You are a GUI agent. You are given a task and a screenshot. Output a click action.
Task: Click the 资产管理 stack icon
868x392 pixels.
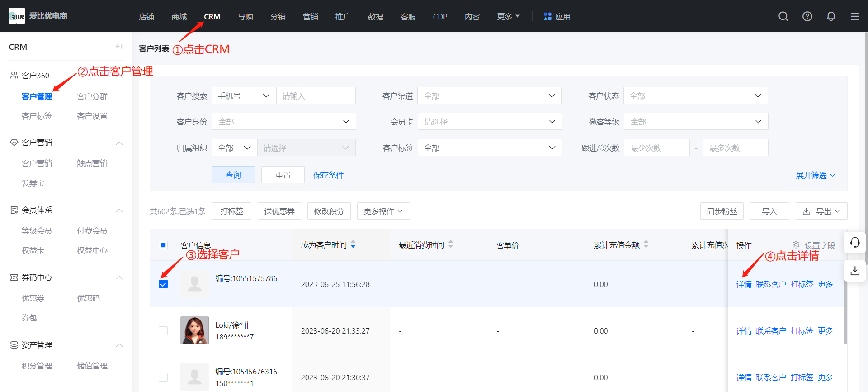(x=14, y=345)
